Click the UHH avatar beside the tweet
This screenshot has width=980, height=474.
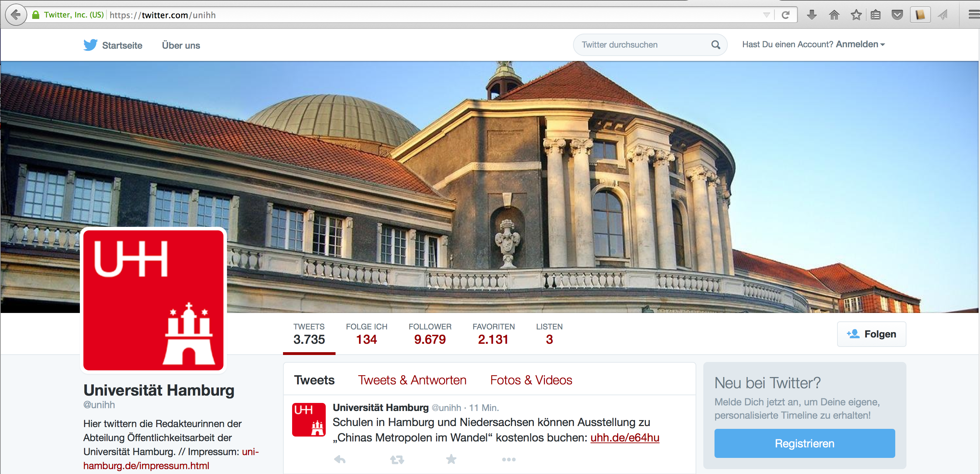tap(309, 419)
